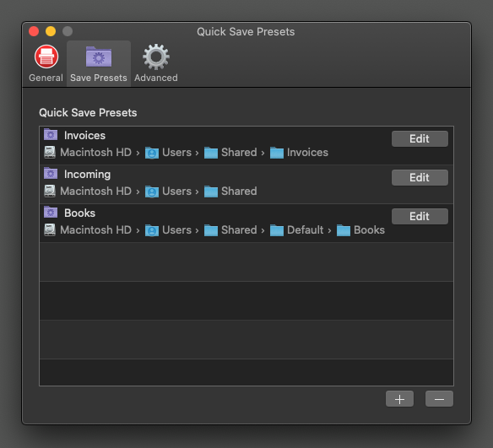Click the first empty preset list row

tap(246, 262)
